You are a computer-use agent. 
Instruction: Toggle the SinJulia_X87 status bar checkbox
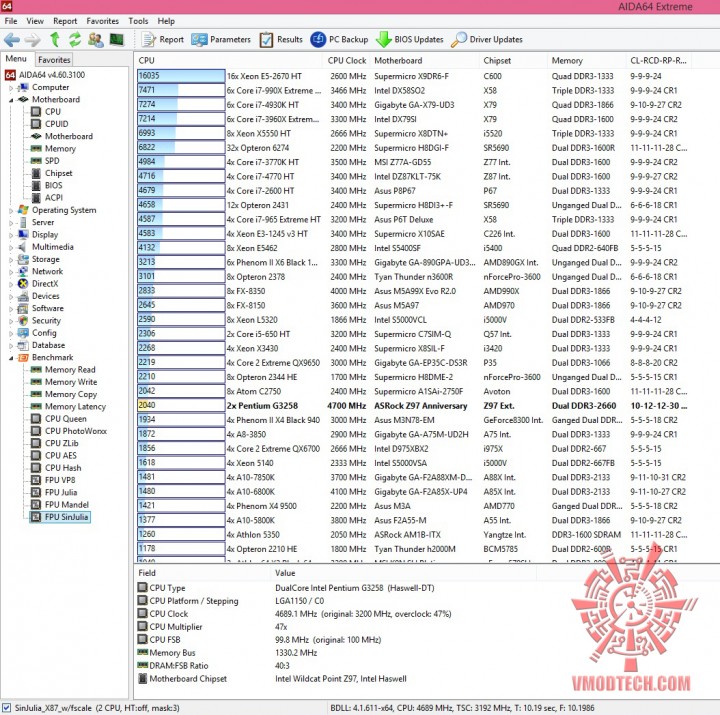6,708
